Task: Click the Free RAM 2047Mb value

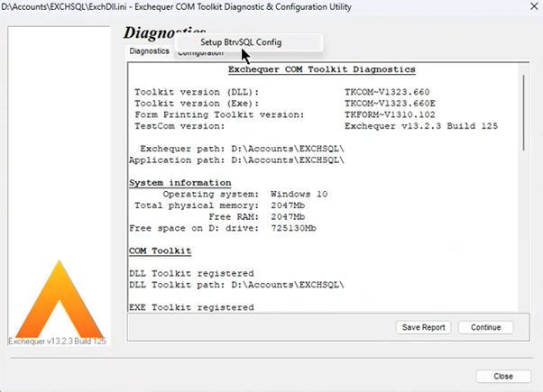Action: tap(288, 217)
